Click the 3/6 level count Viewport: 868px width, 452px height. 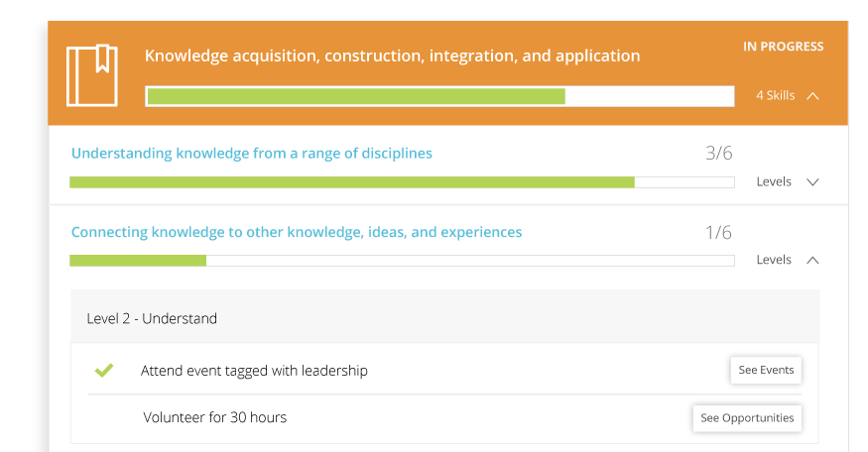(718, 154)
